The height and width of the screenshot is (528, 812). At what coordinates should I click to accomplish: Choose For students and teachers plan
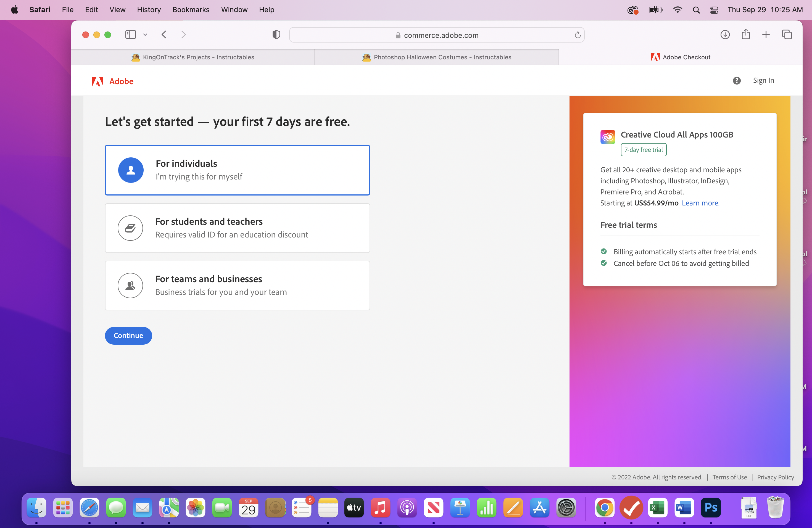click(238, 228)
